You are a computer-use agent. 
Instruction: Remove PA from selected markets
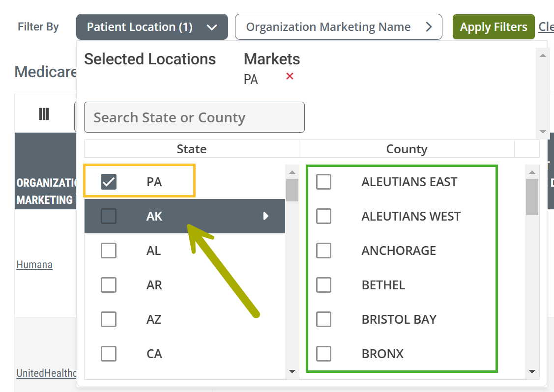point(290,76)
